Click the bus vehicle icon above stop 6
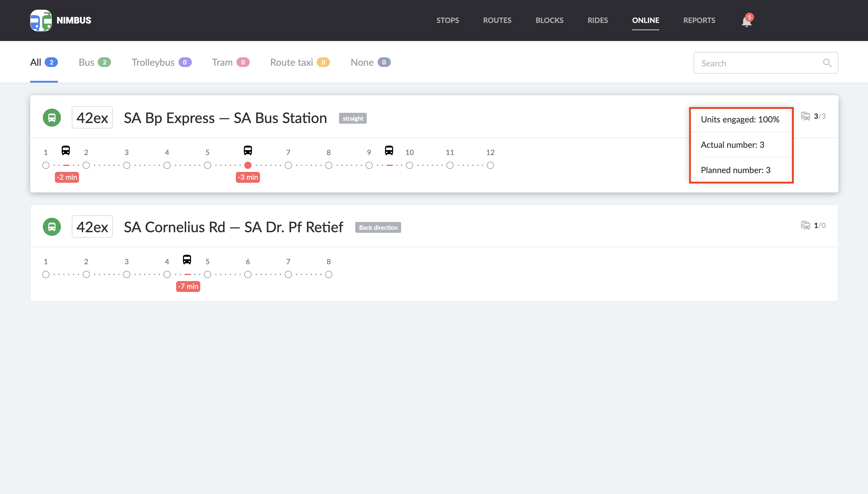 tap(248, 151)
